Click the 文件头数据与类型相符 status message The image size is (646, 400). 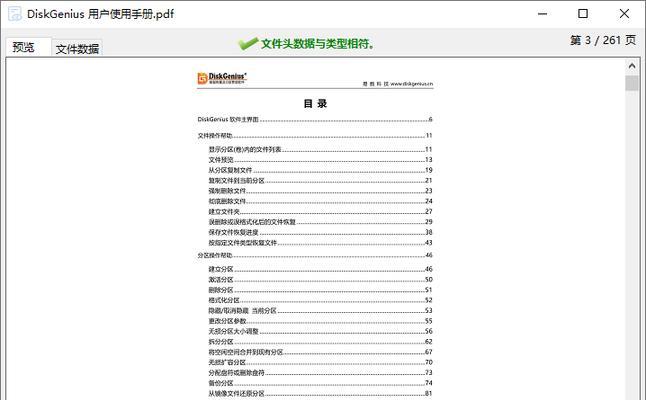tap(317, 44)
